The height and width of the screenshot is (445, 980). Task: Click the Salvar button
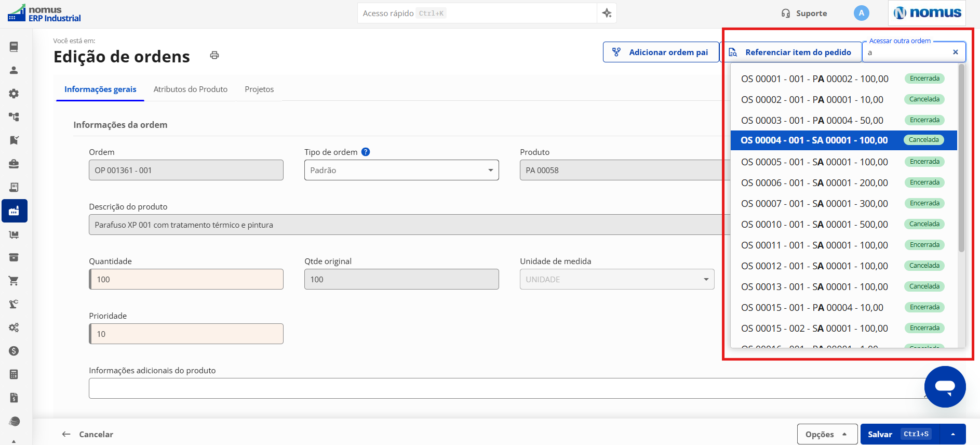tap(900, 434)
